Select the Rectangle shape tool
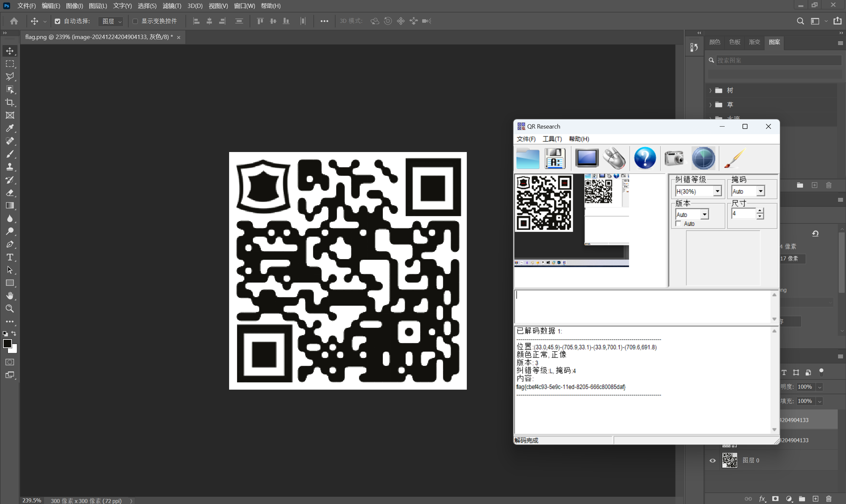The image size is (846, 504). [10, 283]
